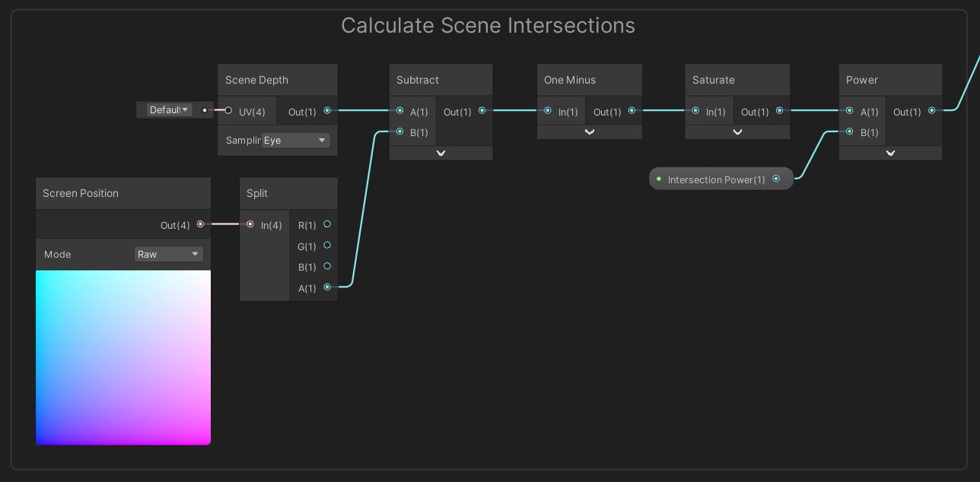Click the Scene Depth Out(1) output port
The height and width of the screenshot is (482, 980).
click(327, 110)
